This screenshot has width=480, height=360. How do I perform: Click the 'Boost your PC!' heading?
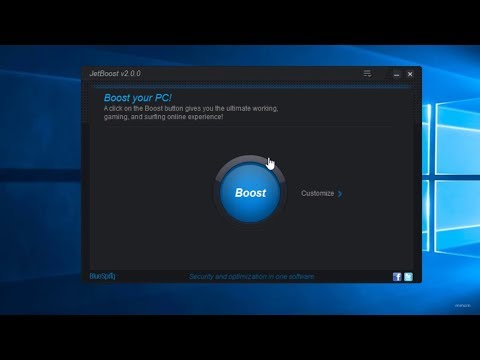click(138, 98)
